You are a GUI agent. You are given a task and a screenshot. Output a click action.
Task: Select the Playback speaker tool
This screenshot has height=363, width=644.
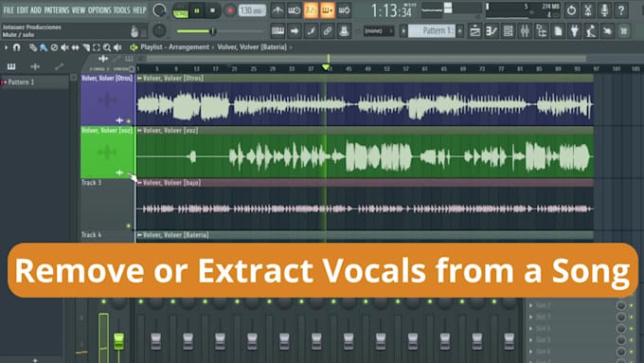(117, 47)
